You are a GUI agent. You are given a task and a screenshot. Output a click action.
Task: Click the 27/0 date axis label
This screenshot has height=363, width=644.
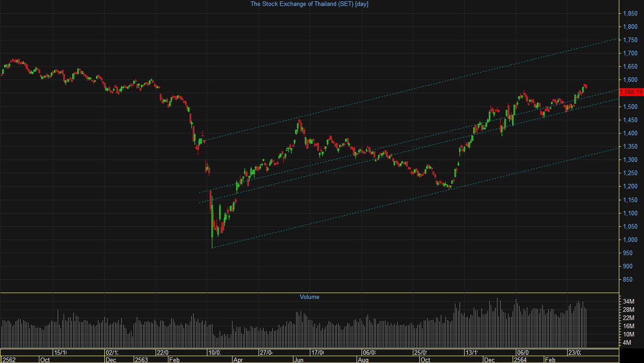point(266,353)
